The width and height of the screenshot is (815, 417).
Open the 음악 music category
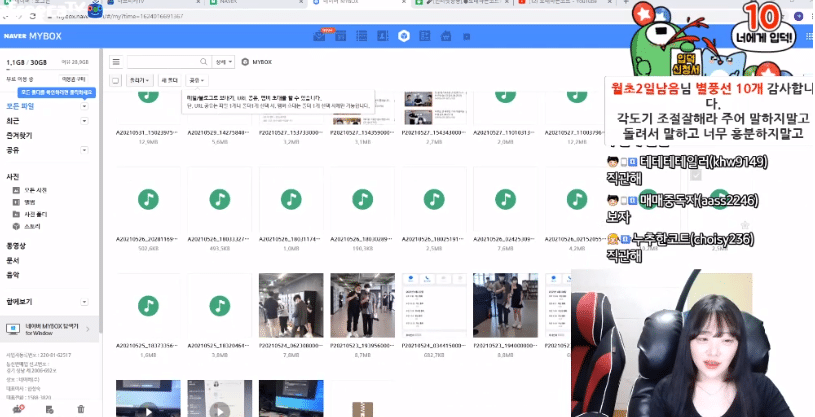pos(12,275)
